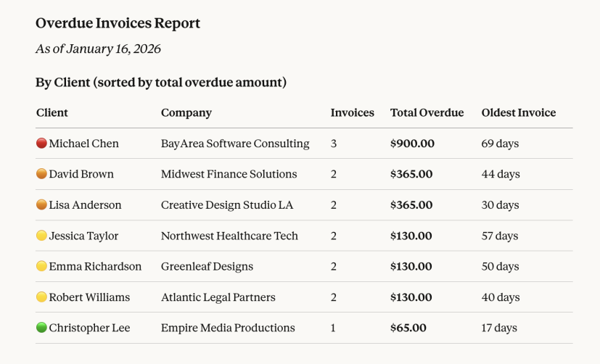Click the Invoices column header
The height and width of the screenshot is (364, 600).
tap(353, 112)
